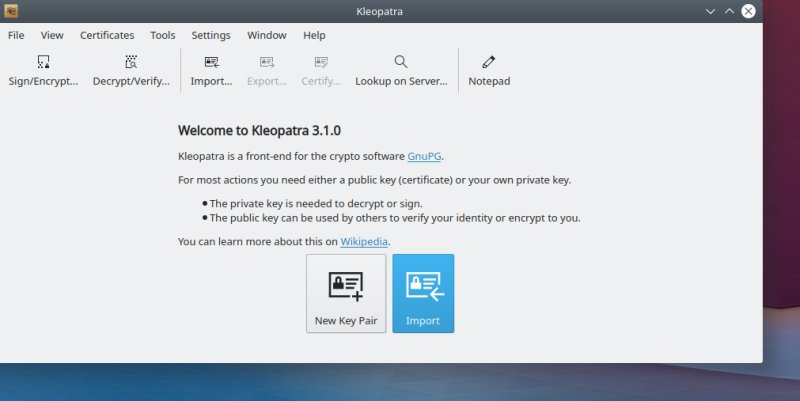Image resolution: width=800 pixels, height=401 pixels.
Task: Open the Wikipedia link
Action: [364, 241]
